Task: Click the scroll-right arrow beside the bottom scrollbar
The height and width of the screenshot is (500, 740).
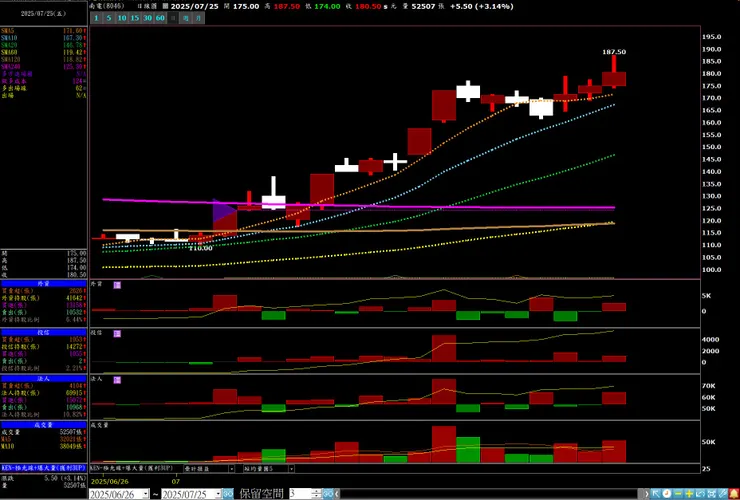Action: pyautogui.click(x=647, y=494)
